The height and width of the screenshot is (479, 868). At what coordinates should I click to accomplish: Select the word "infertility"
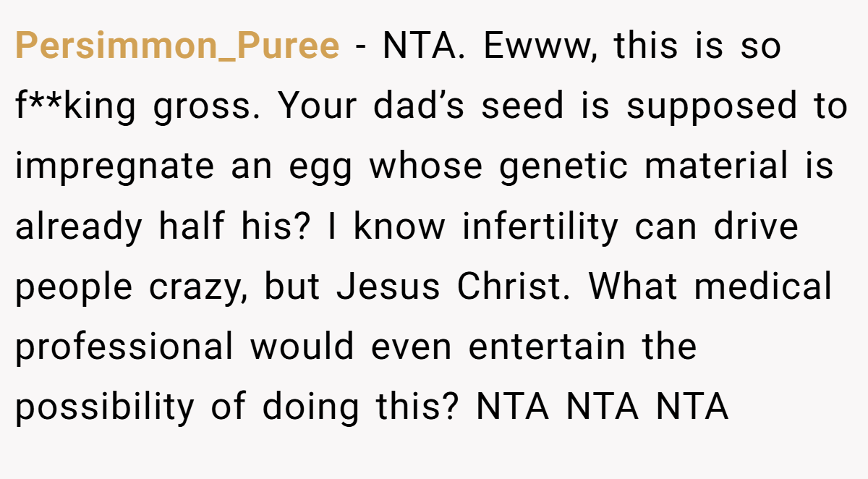pos(540,228)
